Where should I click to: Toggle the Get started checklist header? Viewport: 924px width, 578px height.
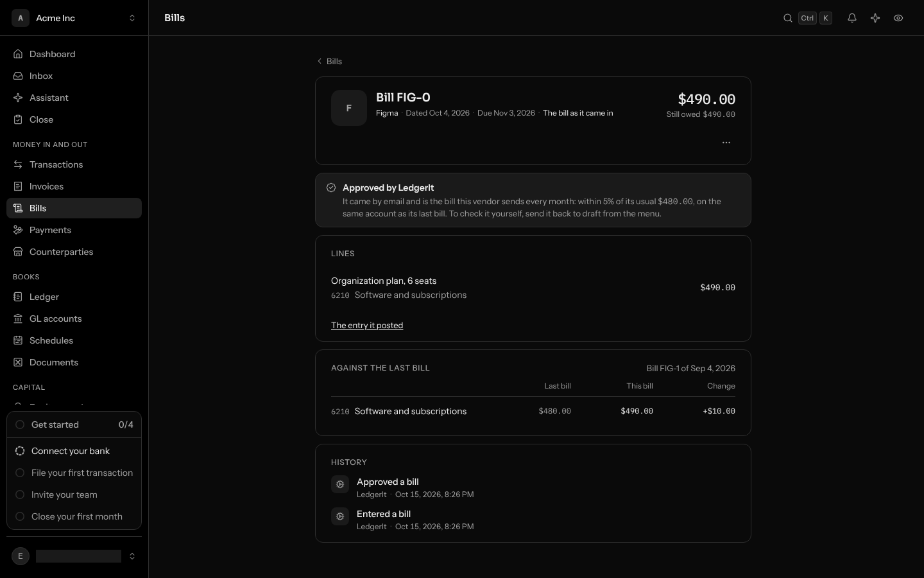(x=74, y=425)
